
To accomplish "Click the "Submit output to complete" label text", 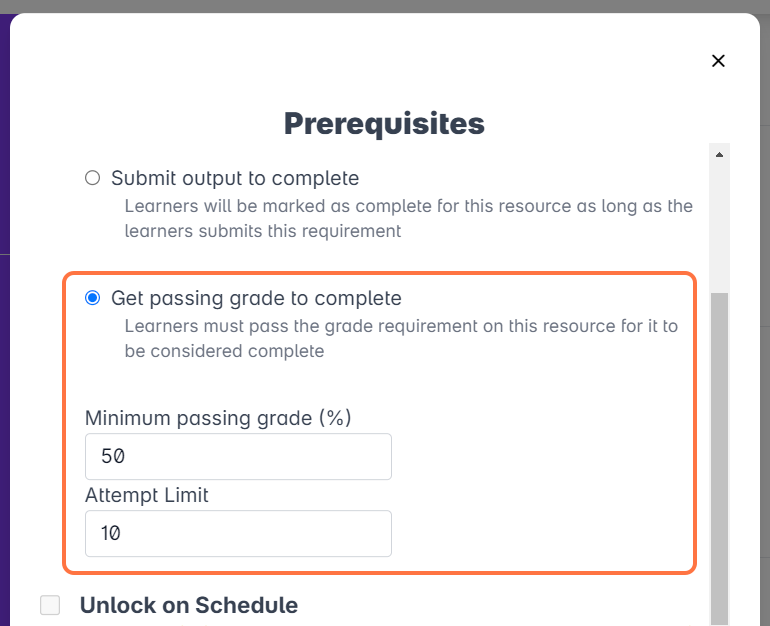I will (235, 178).
